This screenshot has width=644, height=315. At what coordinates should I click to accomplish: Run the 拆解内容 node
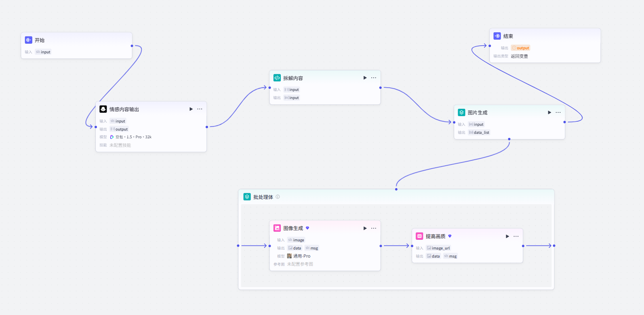(x=365, y=78)
